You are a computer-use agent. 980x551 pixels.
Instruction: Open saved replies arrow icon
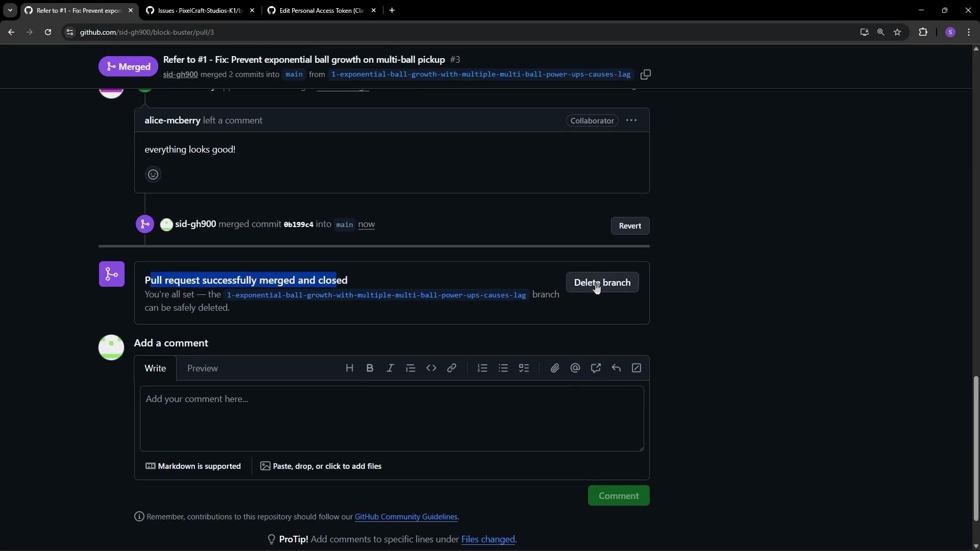click(616, 368)
